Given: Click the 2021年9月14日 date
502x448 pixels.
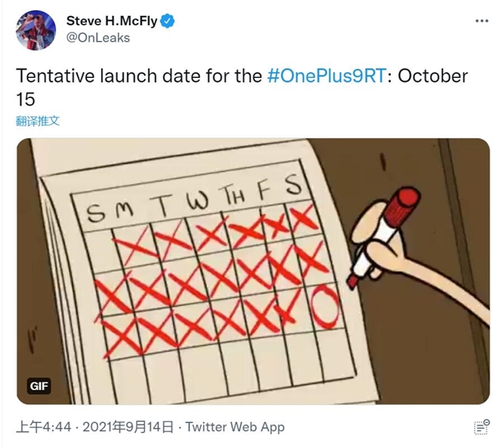Looking at the screenshot, I should pyautogui.click(x=128, y=427).
